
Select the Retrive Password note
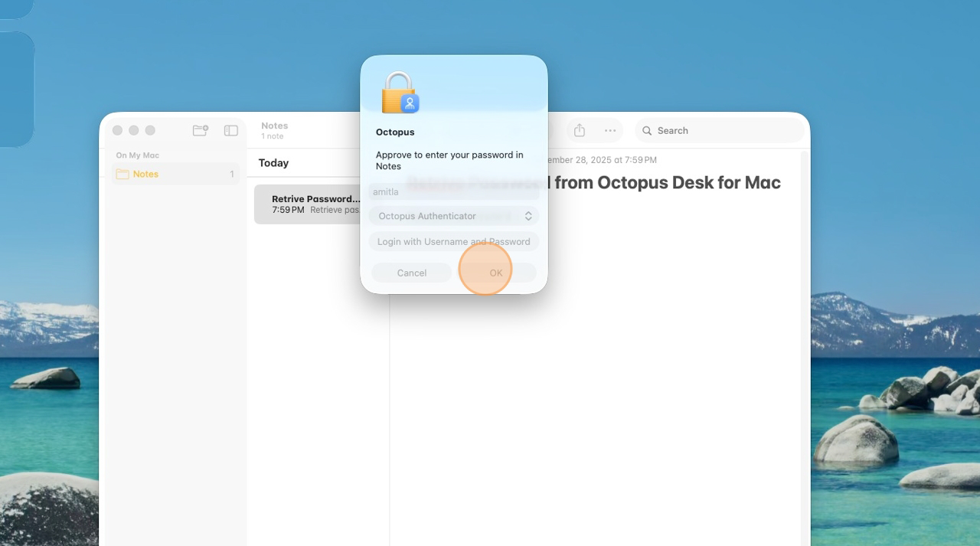[314, 204]
